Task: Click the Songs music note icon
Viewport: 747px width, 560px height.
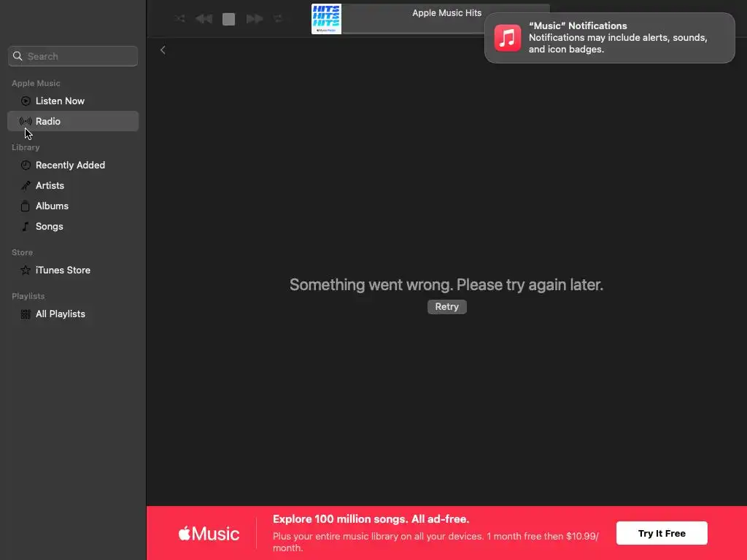Action: point(26,227)
